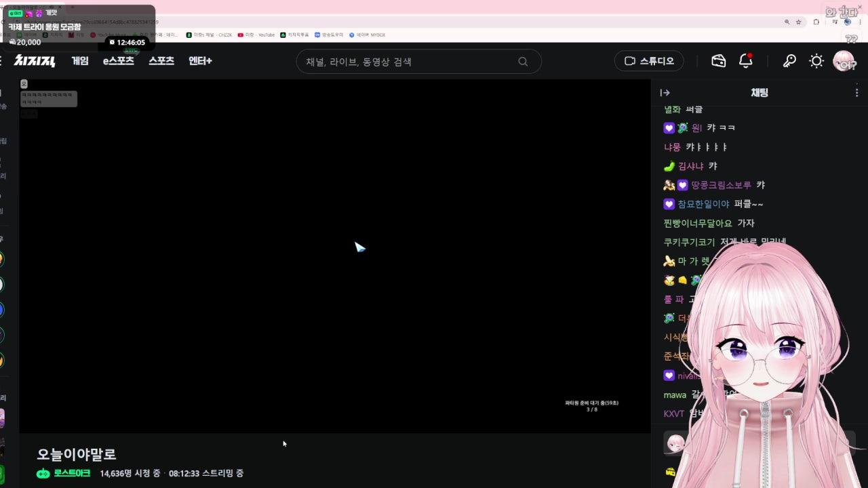Open the e스포츠 menu
This screenshot has width=868, height=488.
[x=118, y=61]
